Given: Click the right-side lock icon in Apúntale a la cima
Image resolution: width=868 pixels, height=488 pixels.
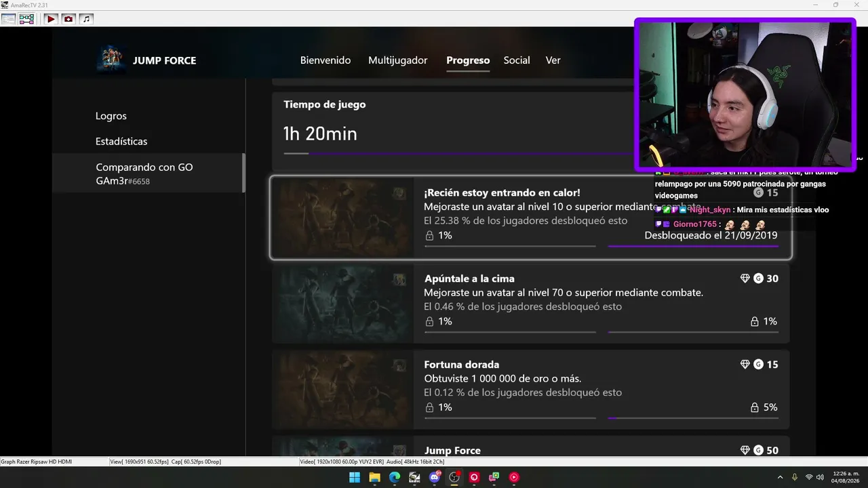Looking at the screenshot, I should (x=754, y=321).
